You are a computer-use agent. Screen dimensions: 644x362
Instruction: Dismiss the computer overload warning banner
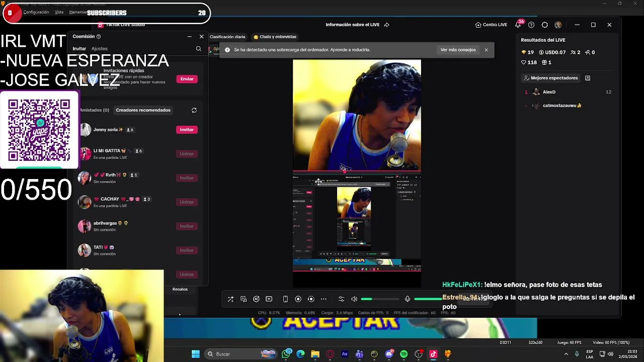coord(486,50)
